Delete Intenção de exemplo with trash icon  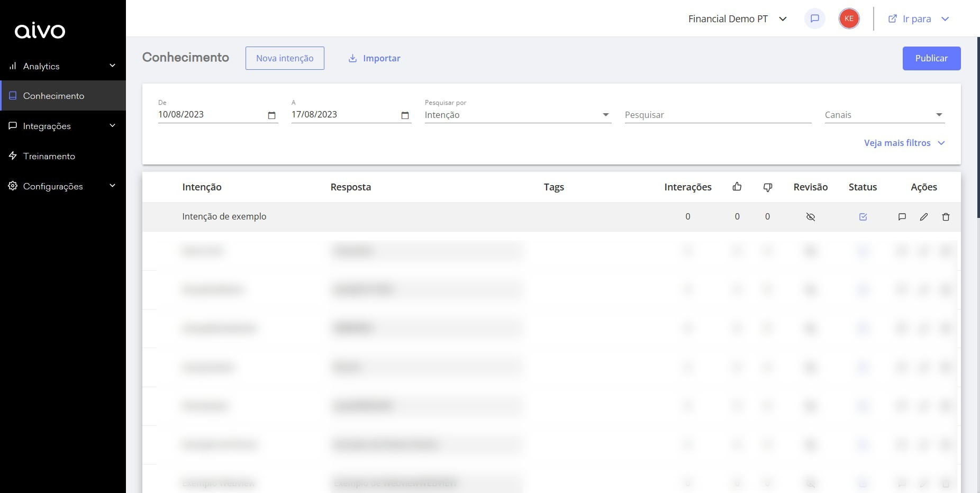point(946,217)
